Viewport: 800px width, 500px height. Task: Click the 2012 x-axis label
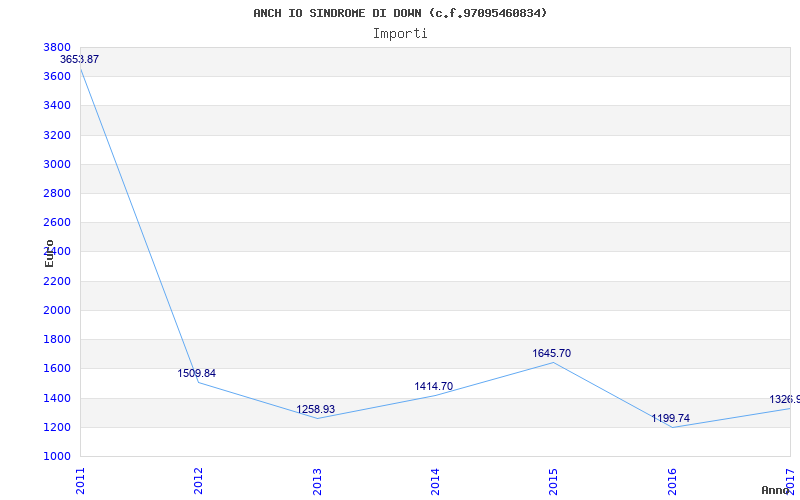coord(198,481)
